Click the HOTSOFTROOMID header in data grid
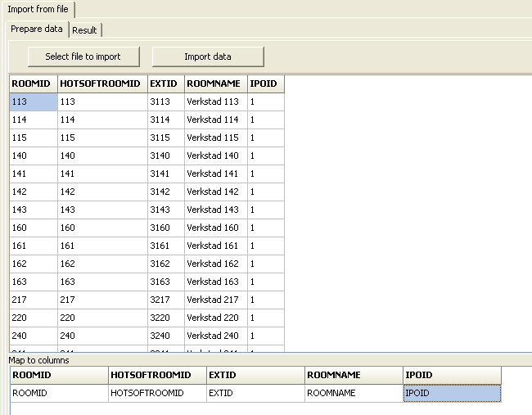532x415 pixels. (101, 83)
